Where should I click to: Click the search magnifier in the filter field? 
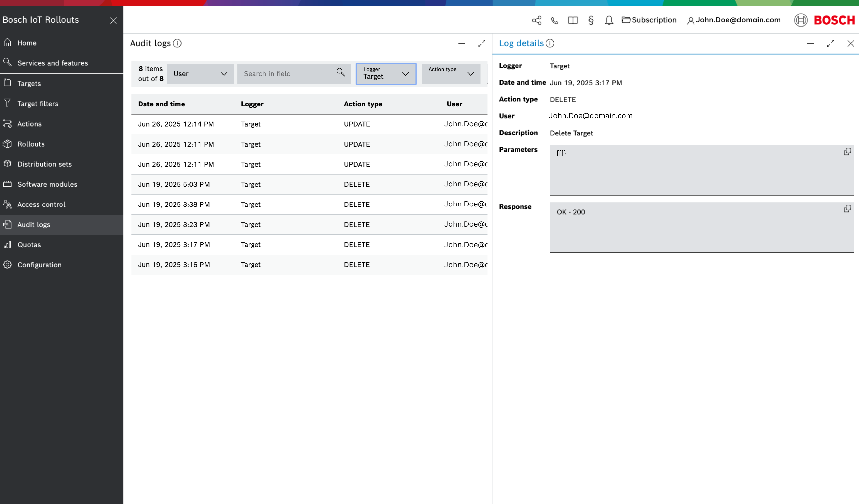(x=341, y=72)
